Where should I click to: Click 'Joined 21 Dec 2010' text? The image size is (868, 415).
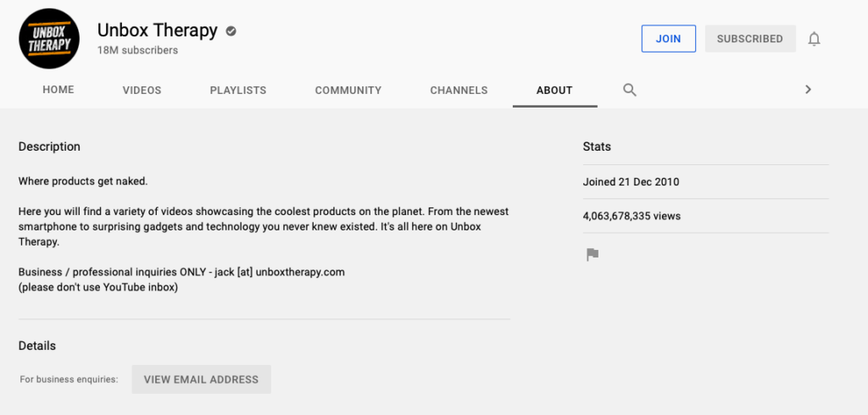(631, 182)
